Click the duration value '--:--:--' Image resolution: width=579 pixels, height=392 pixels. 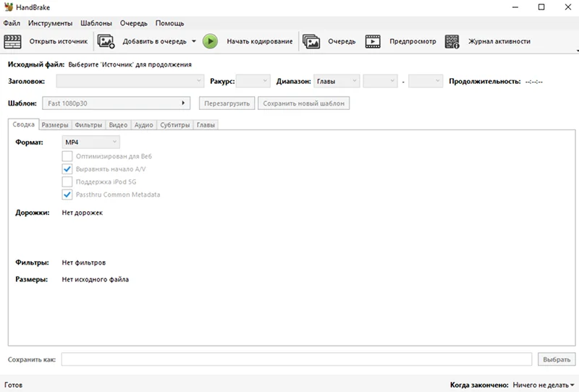[x=534, y=82]
